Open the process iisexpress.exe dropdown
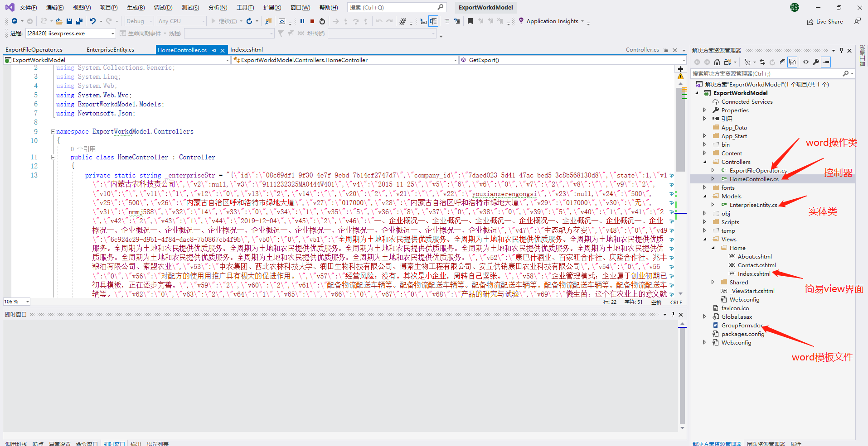The height and width of the screenshot is (446, 868). (x=113, y=34)
